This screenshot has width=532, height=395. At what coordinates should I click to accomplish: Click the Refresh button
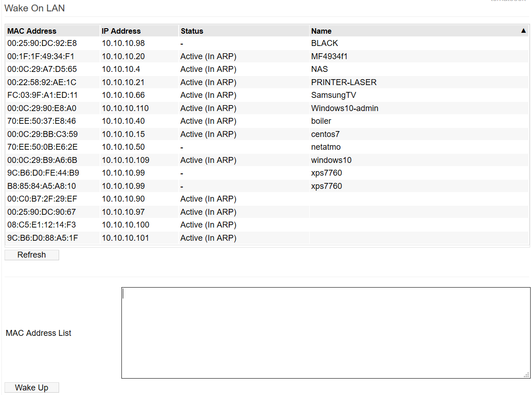pos(31,255)
